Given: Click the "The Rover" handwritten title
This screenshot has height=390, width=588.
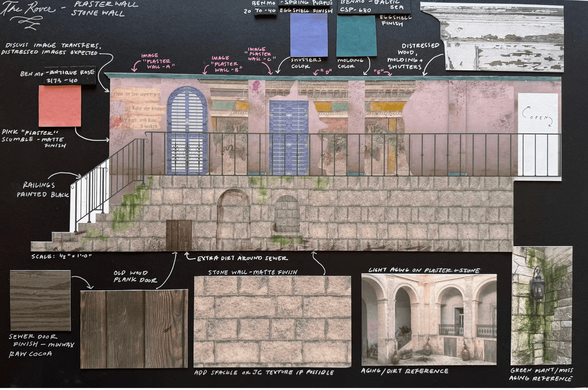Looking at the screenshot, I should 28,9.
